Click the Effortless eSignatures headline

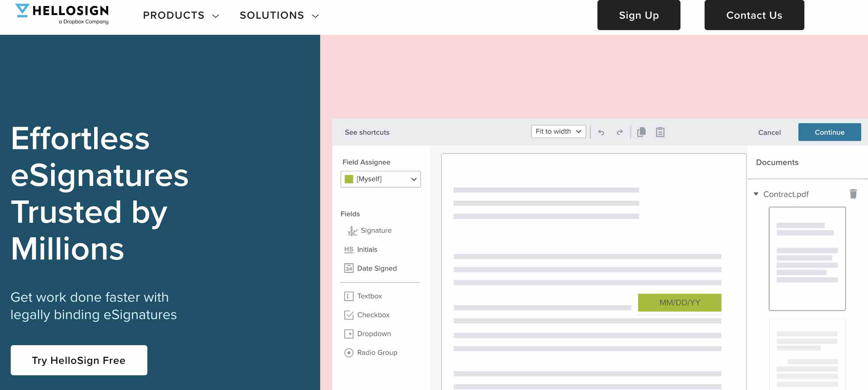[99, 193]
